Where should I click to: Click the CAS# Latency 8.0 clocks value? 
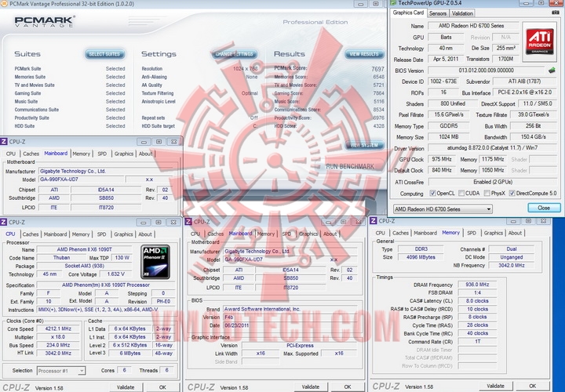(x=477, y=301)
